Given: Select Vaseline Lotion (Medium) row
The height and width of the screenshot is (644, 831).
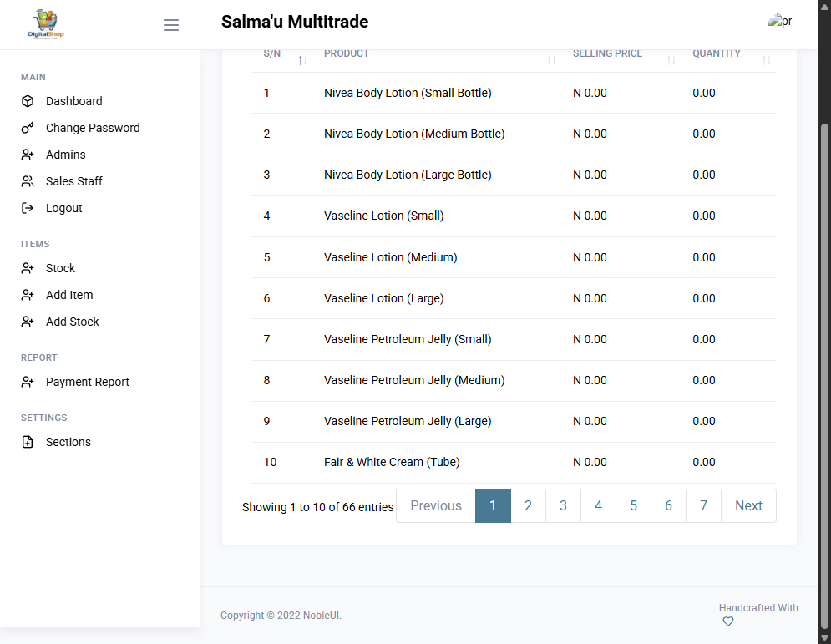Looking at the screenshot, I should coord(514,257).
